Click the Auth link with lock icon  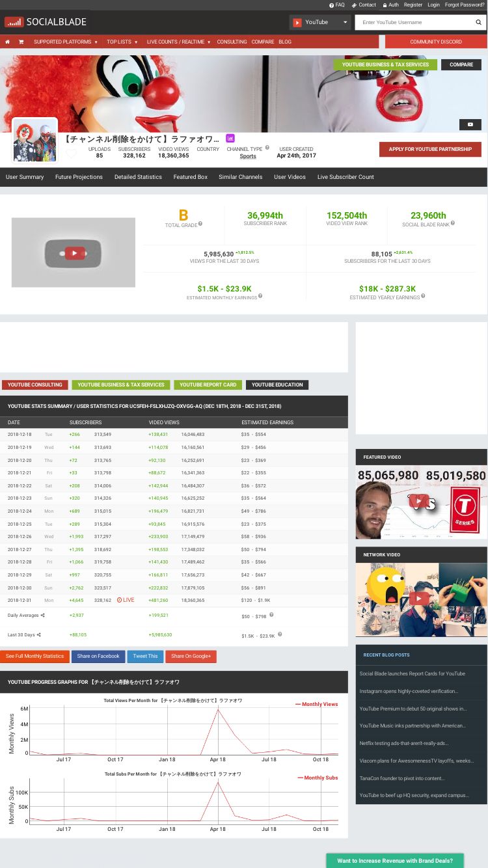coord(390,5)
